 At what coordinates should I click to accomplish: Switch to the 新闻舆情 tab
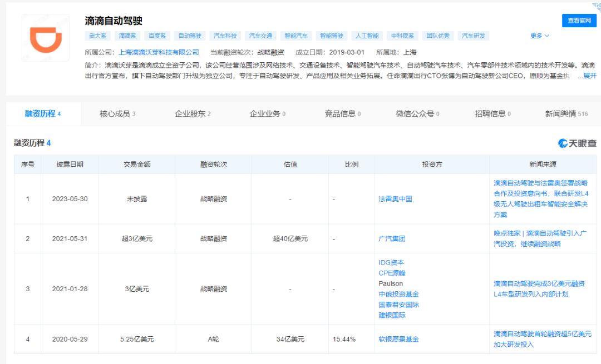point(566,114)
